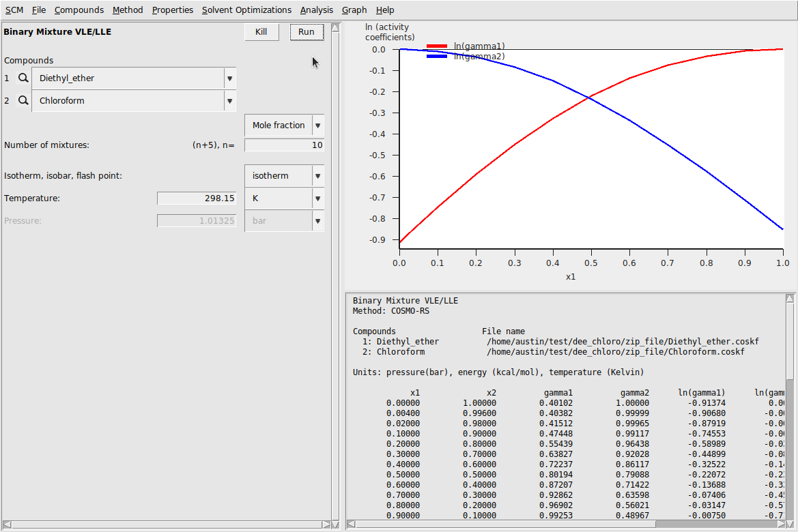Screen dimensions: 798x532
Task: Click the x1 axis label
Action: tap(571, 277)
